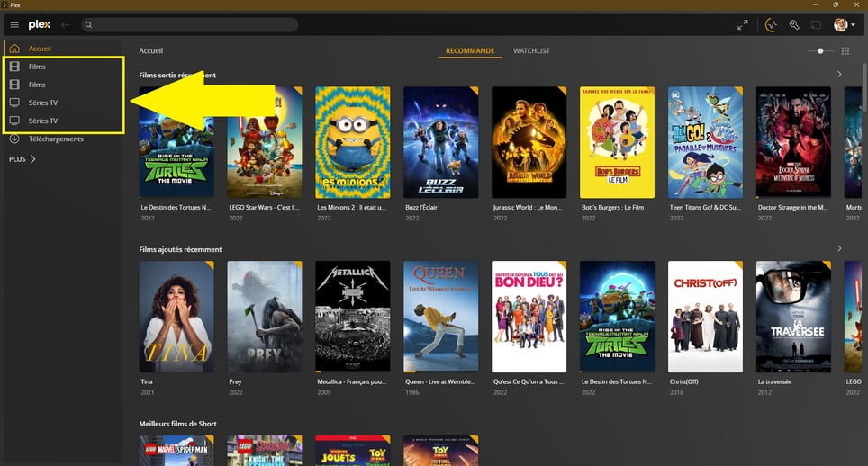
Task: Open the Films sortis récemment section heading
Action: (x=177, y=76)
